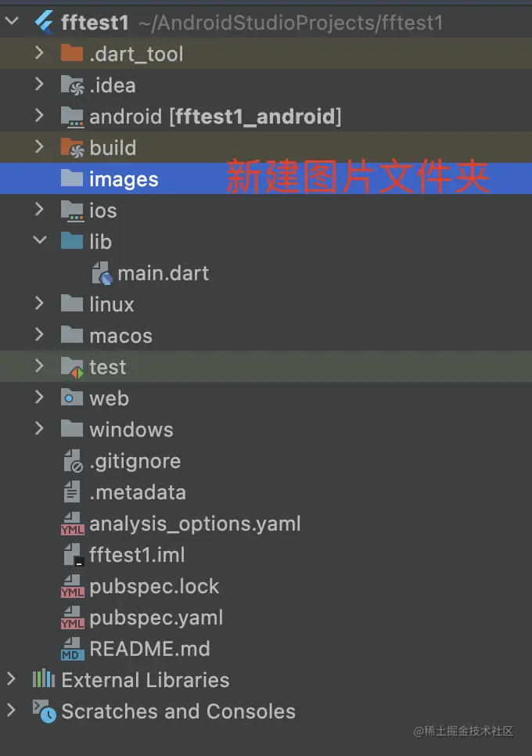Click the main.dart file icon

[102, 273]
